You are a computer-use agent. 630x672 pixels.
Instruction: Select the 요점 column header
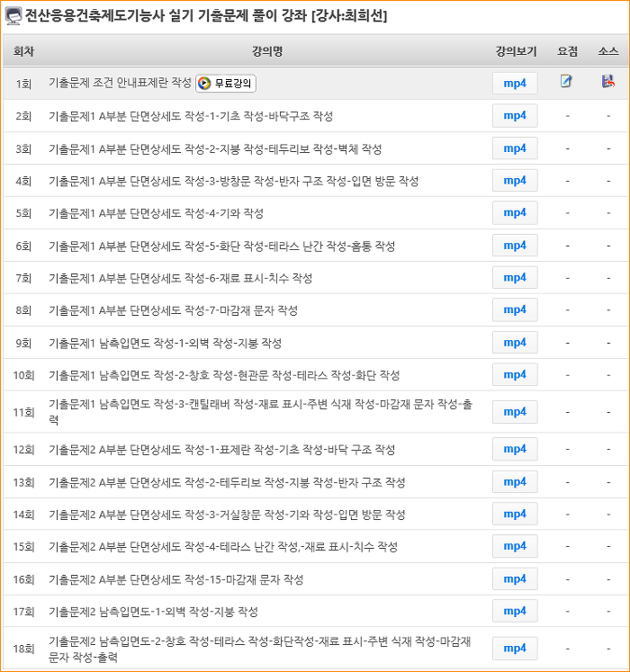pos(567,51)
